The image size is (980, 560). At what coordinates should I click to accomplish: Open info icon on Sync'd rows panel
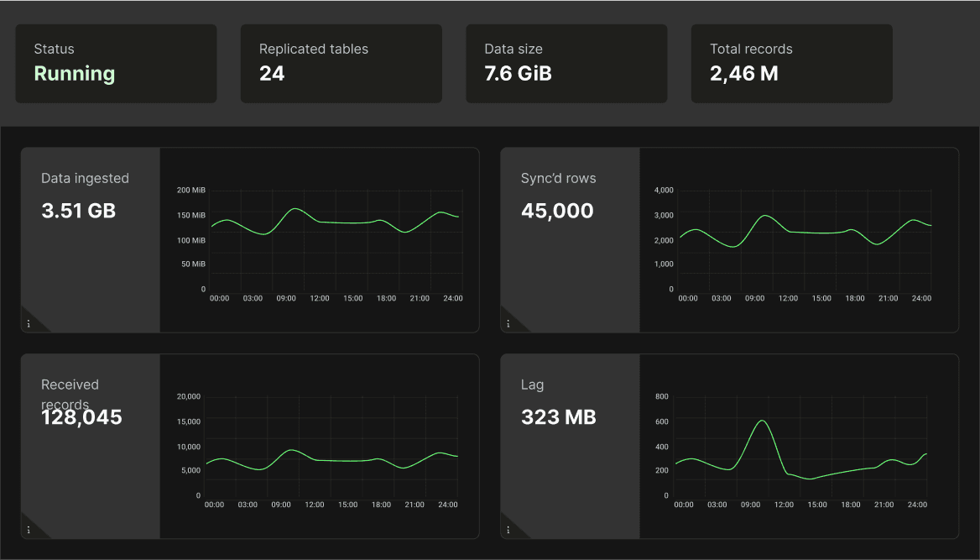pos(508,323)
